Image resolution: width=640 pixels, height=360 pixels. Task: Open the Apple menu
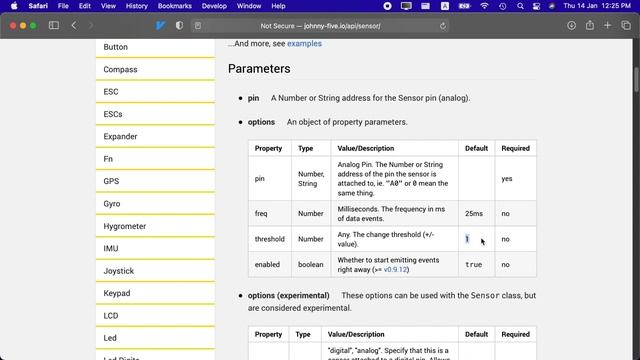click(x=14, y=6)
